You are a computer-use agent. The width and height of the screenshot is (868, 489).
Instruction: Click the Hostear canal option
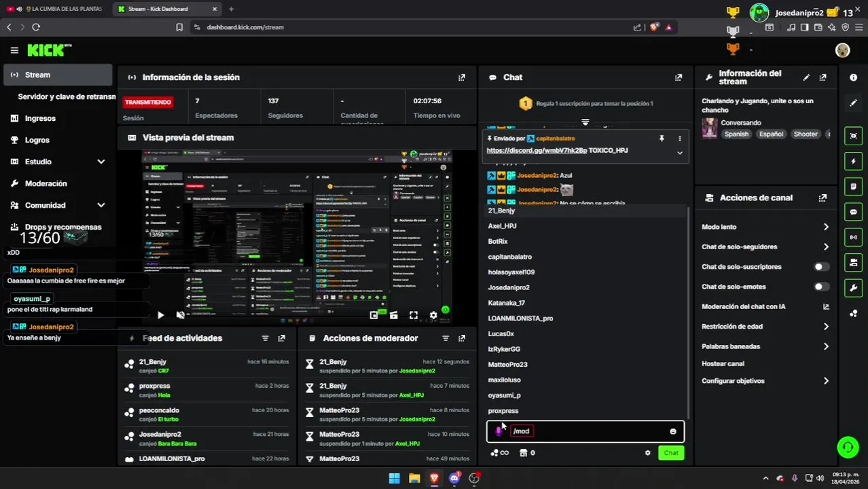point(723,364)
